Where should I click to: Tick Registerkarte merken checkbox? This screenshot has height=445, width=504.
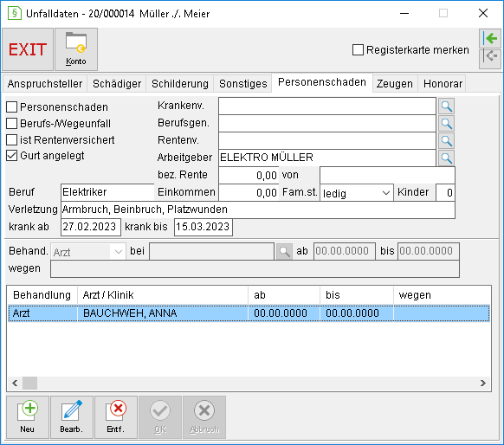(358, 50)
